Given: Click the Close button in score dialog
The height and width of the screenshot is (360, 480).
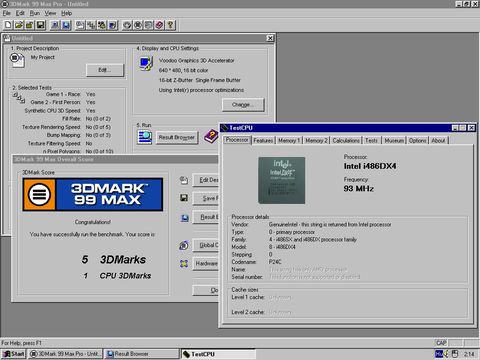Looking at the screenshot, I should (206, 290).
